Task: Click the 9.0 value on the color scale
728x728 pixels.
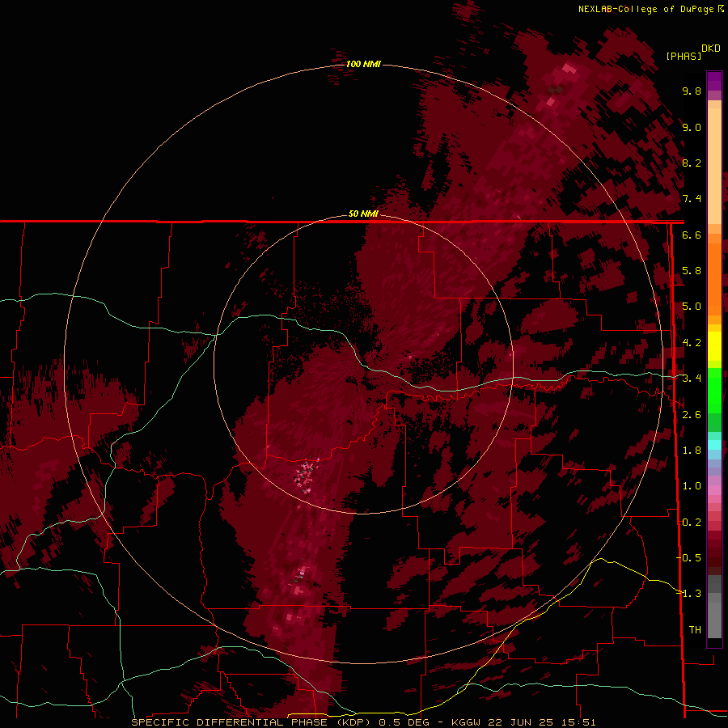Action: click(692, 127)
